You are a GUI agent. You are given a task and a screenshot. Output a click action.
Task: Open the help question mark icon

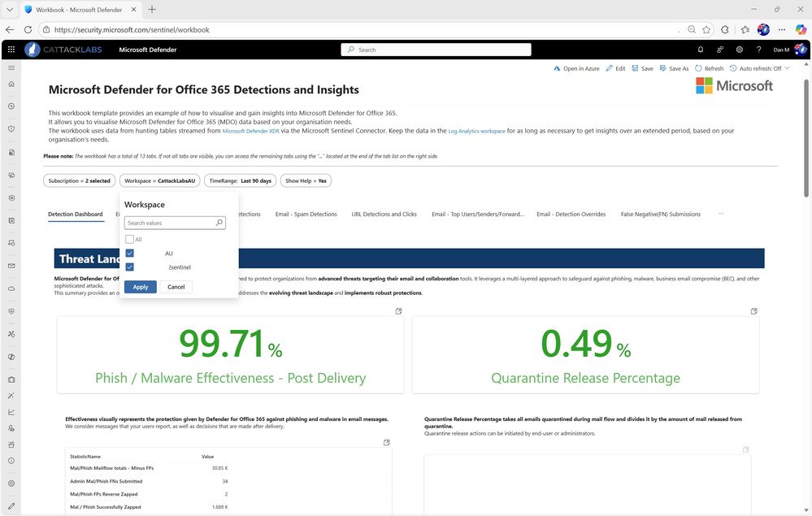click(x=758, y=50)
